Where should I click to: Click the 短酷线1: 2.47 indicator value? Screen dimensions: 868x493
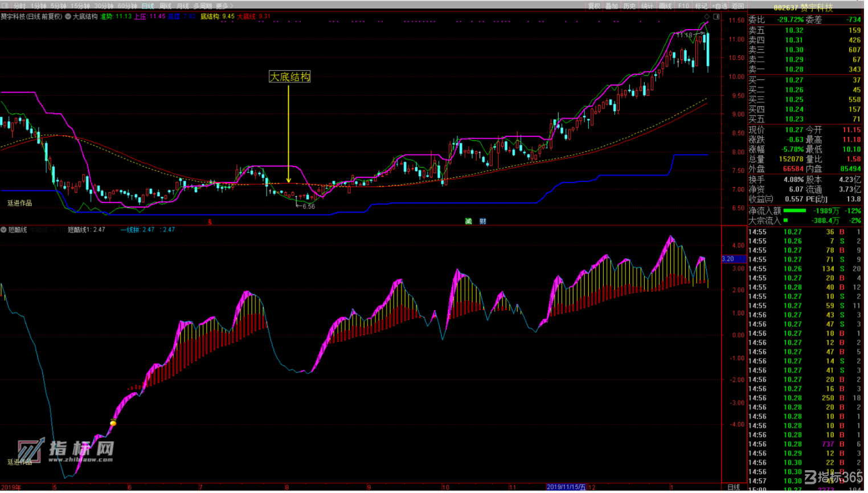point(87,230)
